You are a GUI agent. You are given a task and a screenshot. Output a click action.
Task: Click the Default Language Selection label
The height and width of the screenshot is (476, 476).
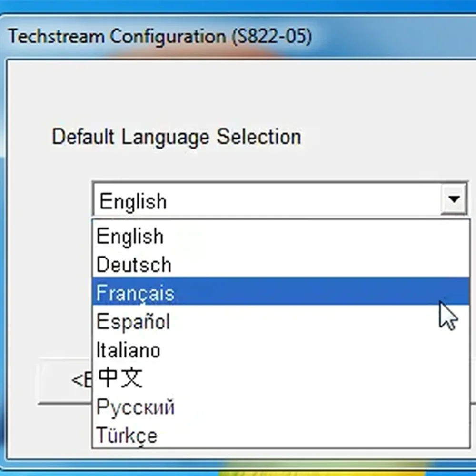(177, 137)
